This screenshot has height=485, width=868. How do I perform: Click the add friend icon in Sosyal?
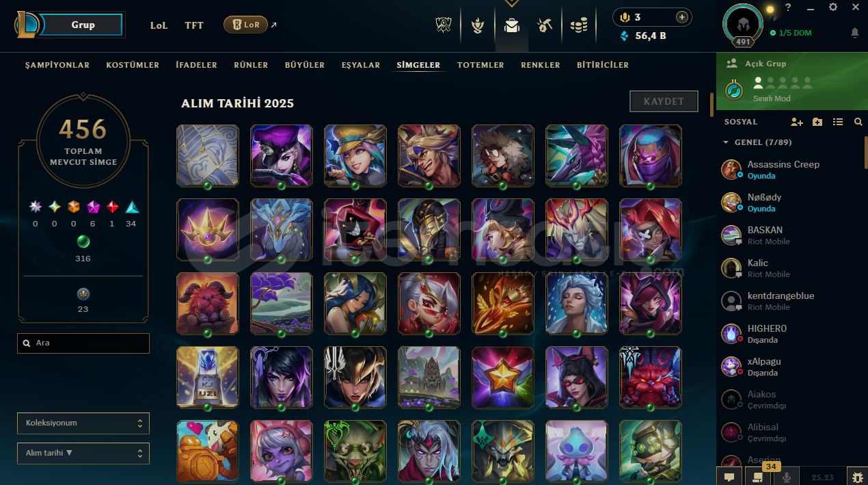[x=797, y=122]
